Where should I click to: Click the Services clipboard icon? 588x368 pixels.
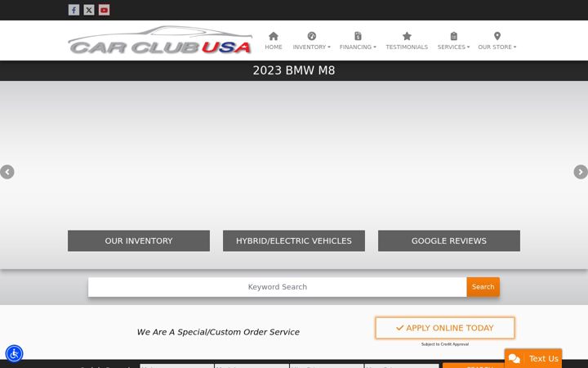(454, 36)
